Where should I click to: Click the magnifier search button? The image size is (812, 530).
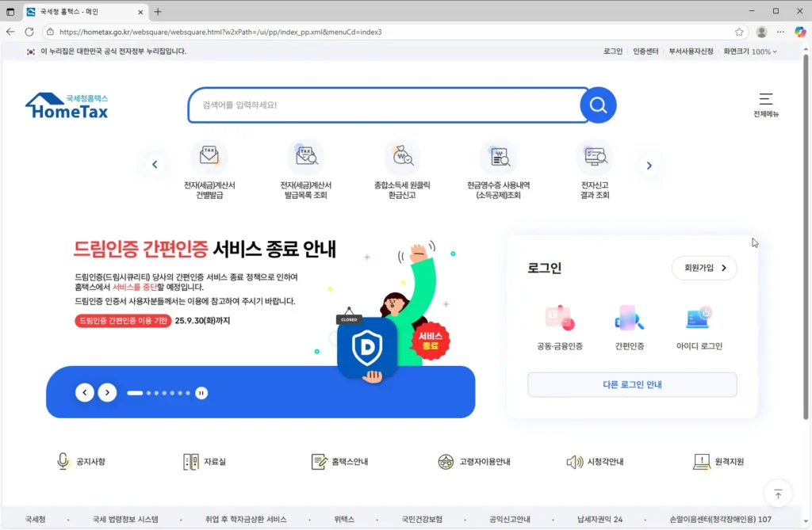pyautogui.click(x=598, y=105)
